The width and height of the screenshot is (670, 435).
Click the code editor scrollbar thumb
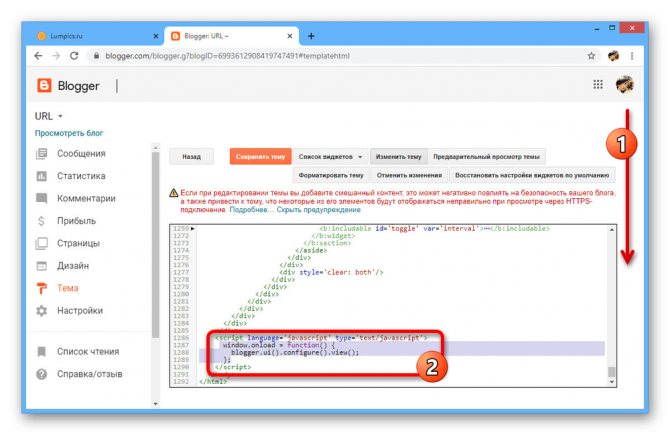611,372
